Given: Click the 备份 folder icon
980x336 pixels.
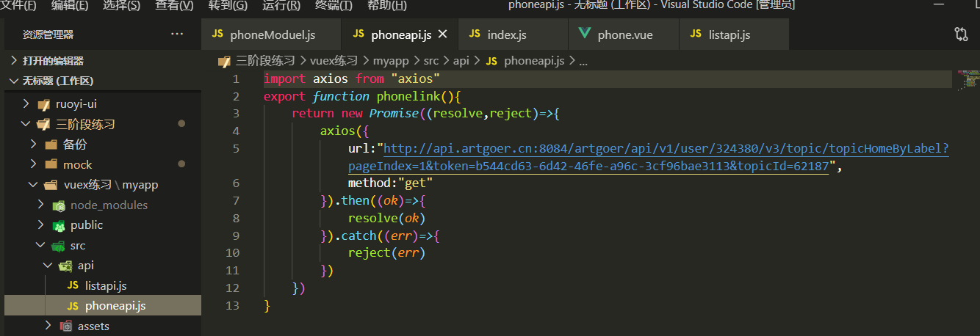Looking at the screenshot, I should (x=51, y=145).
